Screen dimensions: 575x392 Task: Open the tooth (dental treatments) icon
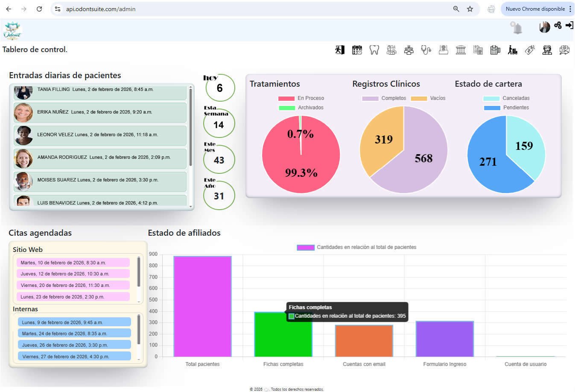click(374, 50)
